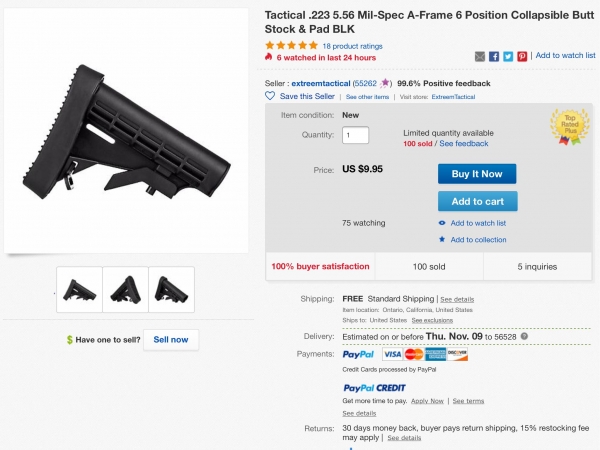Open the See feedback link
600x450 pixels.
464,143
